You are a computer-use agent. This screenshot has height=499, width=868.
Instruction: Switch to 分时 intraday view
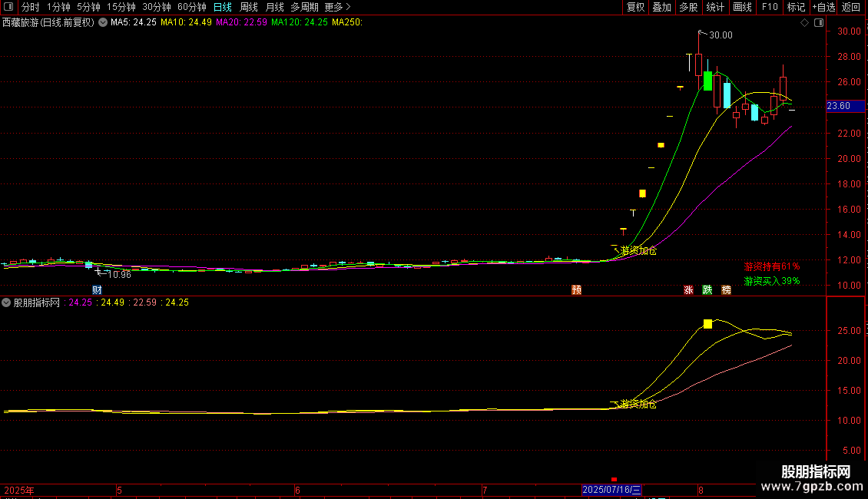(x=31, y=7)
